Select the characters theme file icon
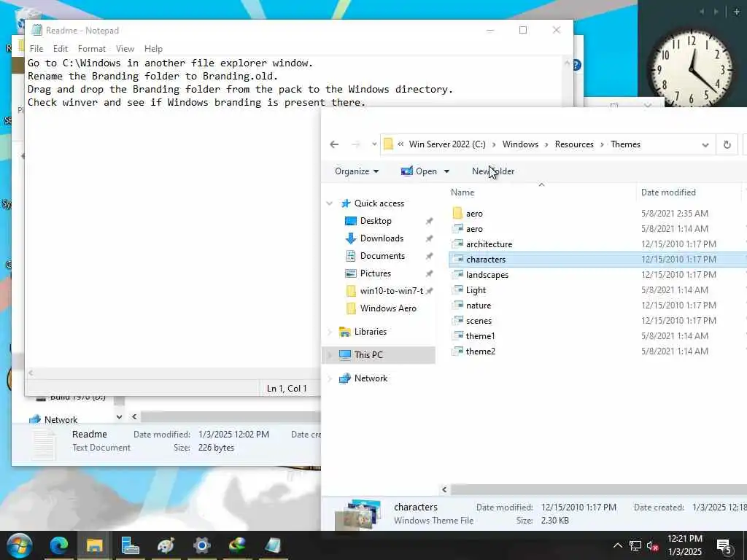 click(x=457, y=259)
